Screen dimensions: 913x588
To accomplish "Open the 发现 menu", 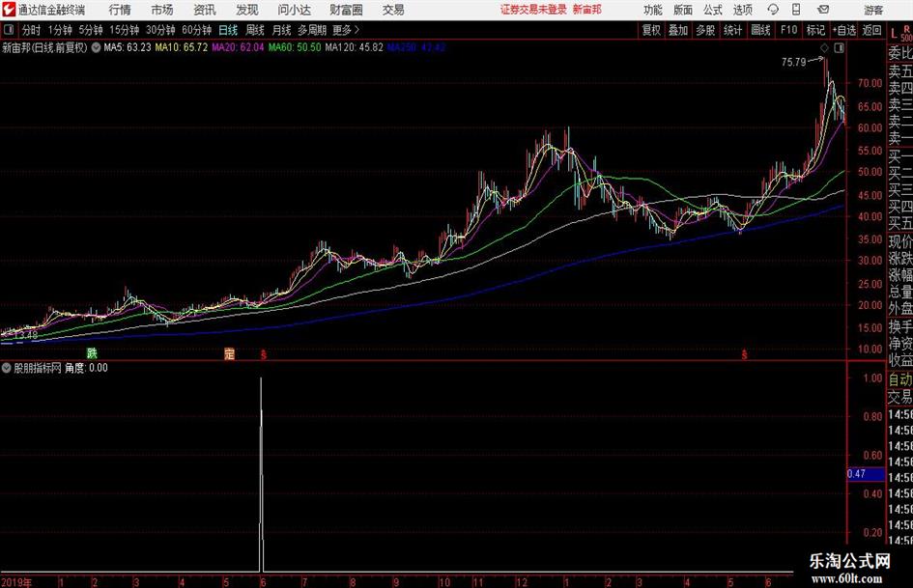I will coord(247,10).
